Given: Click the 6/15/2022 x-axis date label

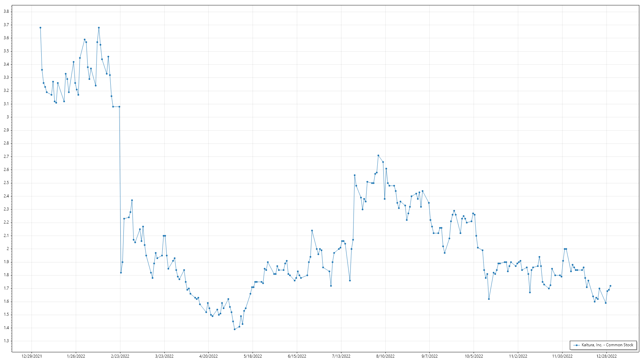Looking at the screenshot, I should pos(297,356).
